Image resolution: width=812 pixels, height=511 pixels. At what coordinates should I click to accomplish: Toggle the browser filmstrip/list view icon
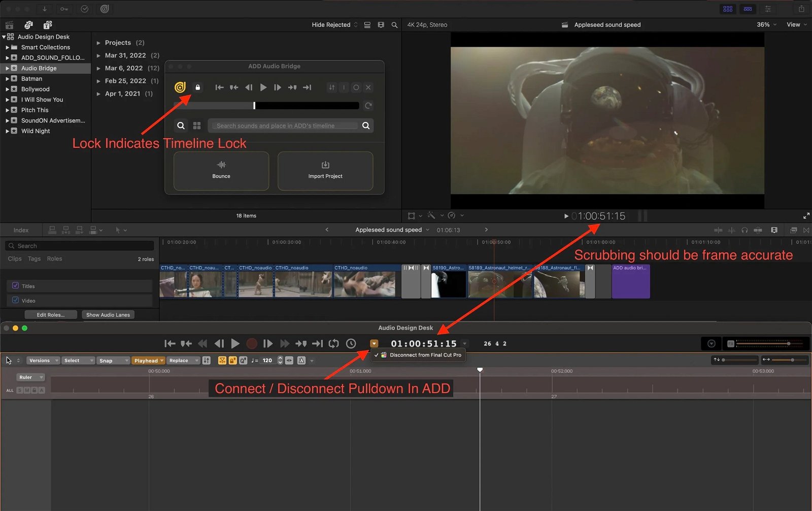tap(367, 25)
